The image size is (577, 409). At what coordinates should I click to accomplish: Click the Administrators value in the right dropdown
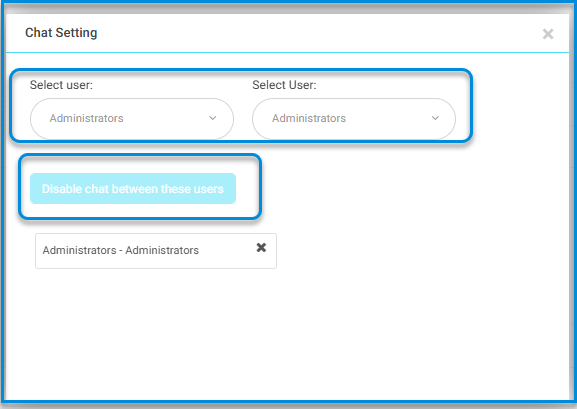(309, 118)
